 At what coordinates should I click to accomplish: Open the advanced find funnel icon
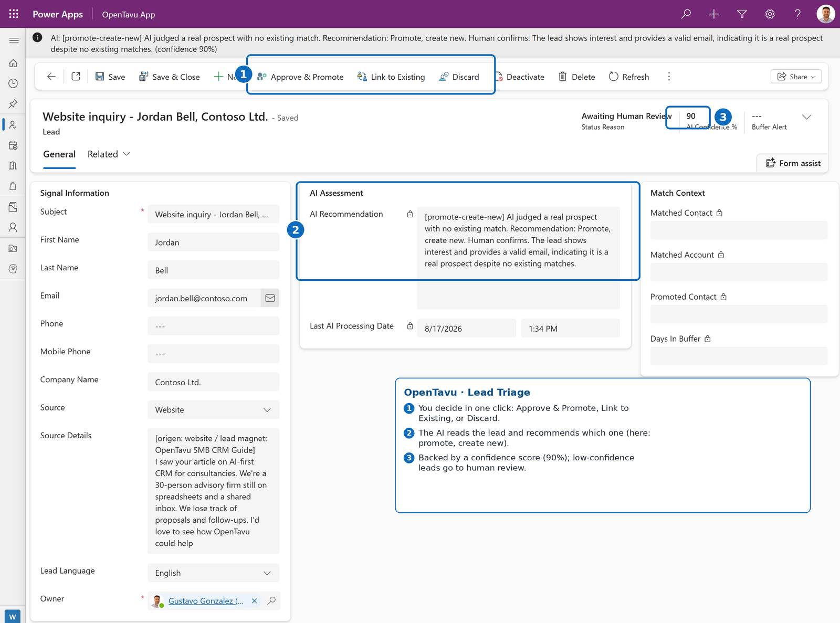click(x=742, y=14)
